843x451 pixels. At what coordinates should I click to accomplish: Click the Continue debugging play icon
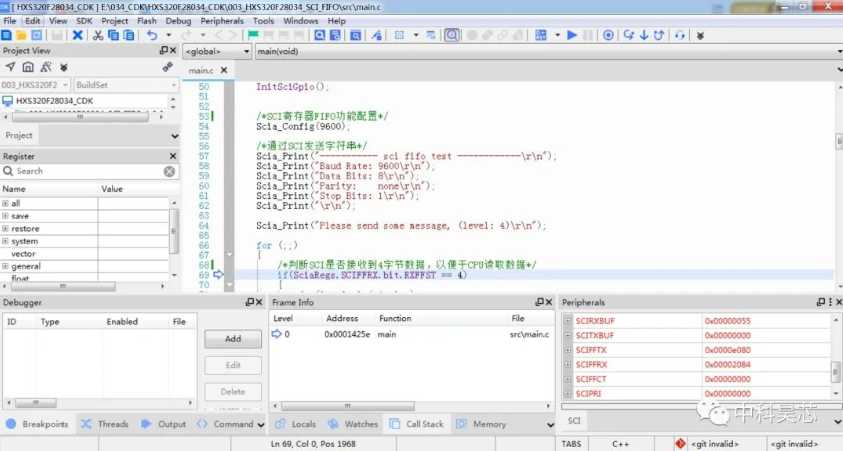572,35
